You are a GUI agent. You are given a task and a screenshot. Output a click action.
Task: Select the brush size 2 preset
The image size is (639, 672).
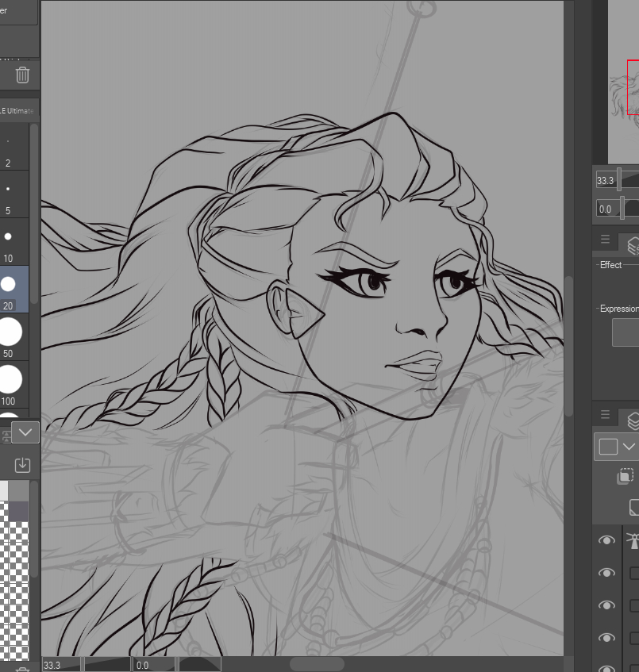(8, 151)
